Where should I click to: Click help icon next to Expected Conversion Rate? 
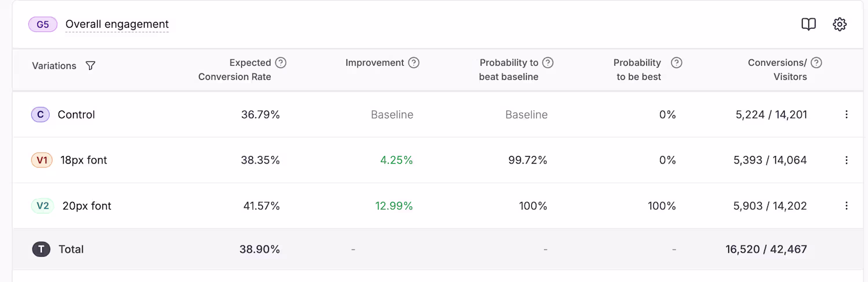pyautogui.click(x=281, y=62)
